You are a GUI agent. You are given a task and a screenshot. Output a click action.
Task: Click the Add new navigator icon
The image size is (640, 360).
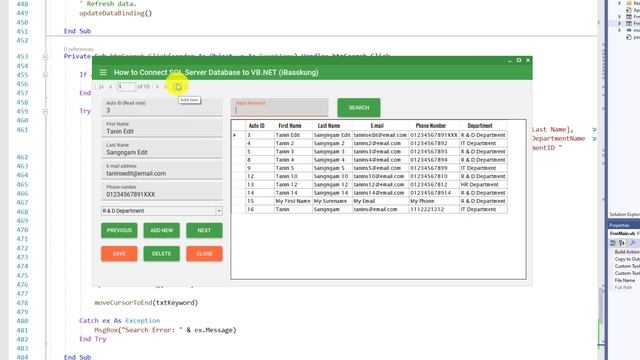[178, 87]
